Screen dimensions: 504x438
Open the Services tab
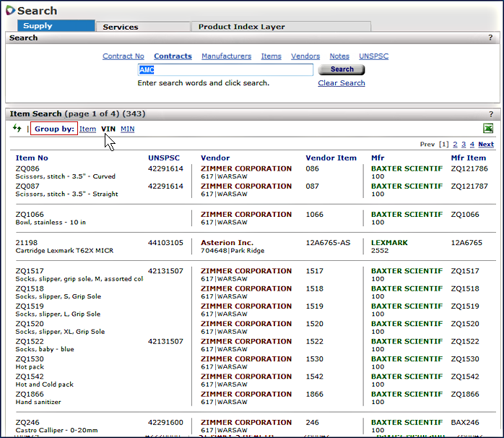(x=121, y=27)
